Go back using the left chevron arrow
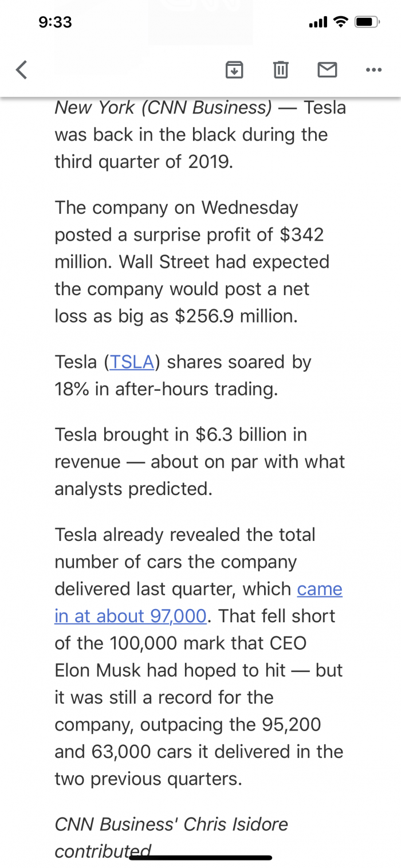The width and height of the screenshot is (401, 868). click(x=22, y=70)
